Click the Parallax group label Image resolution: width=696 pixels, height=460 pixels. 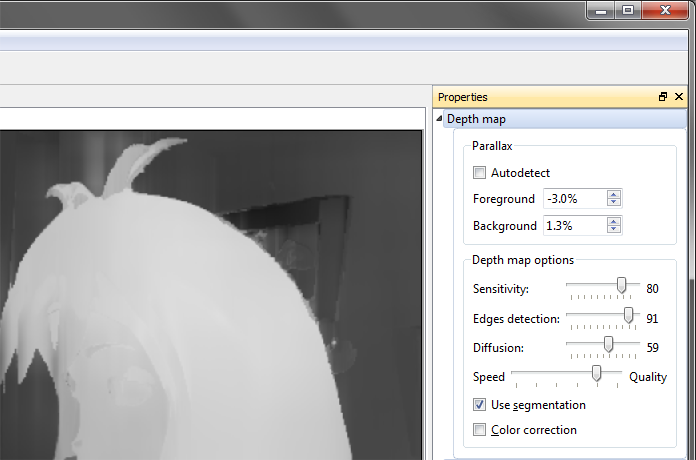click(492, 146)
